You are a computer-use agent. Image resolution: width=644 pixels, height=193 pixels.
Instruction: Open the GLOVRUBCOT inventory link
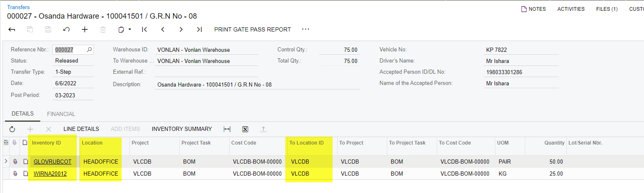coord(52,162)
